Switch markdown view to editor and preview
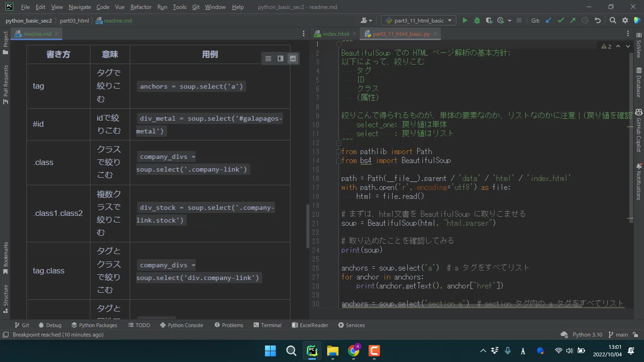Image resolution: width=644 pixels, height=362 pixels. coord(281,58)
